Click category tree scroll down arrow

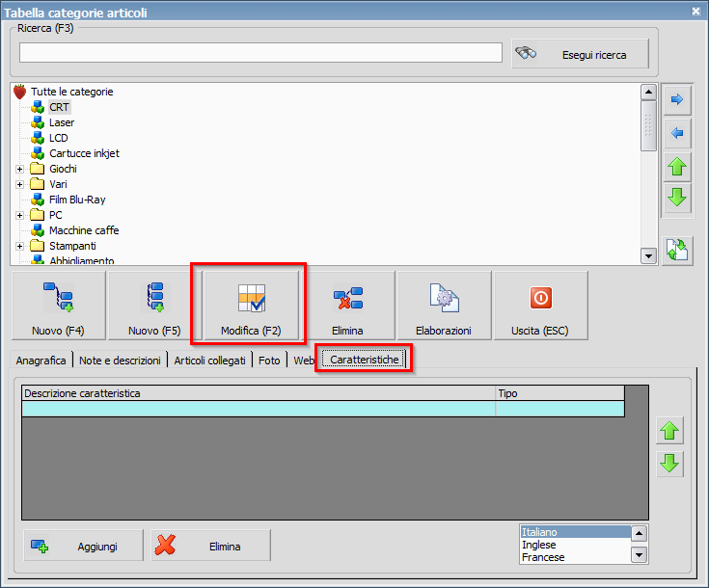[x=649, y=255]
